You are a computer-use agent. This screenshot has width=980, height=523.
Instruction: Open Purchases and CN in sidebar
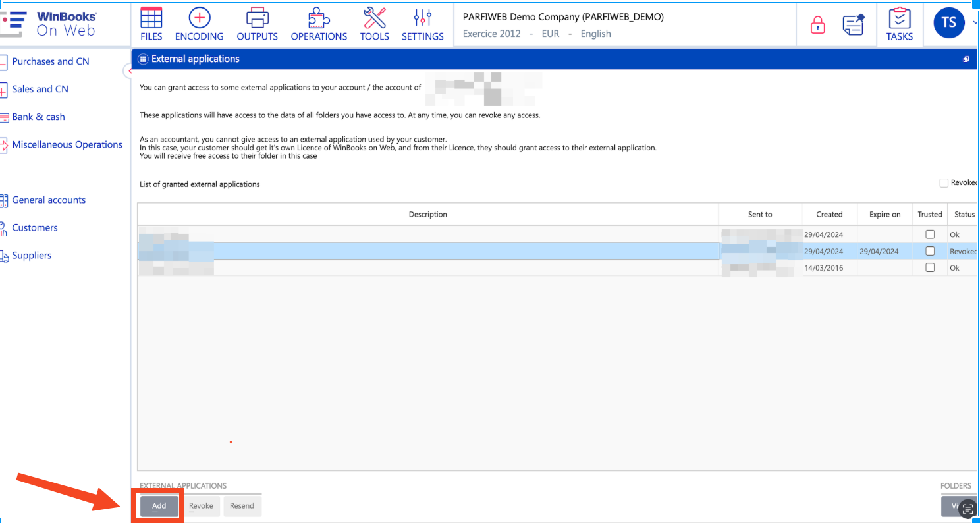pyautogui.click(x=50, y=61)
